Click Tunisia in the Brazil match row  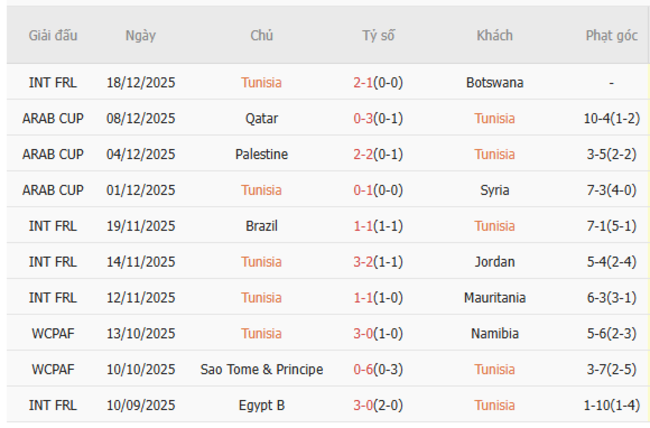coord(495,226)
